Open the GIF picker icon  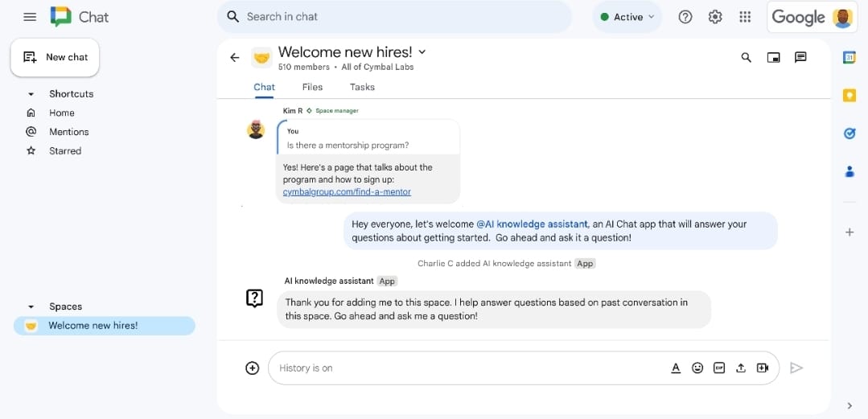719,368
